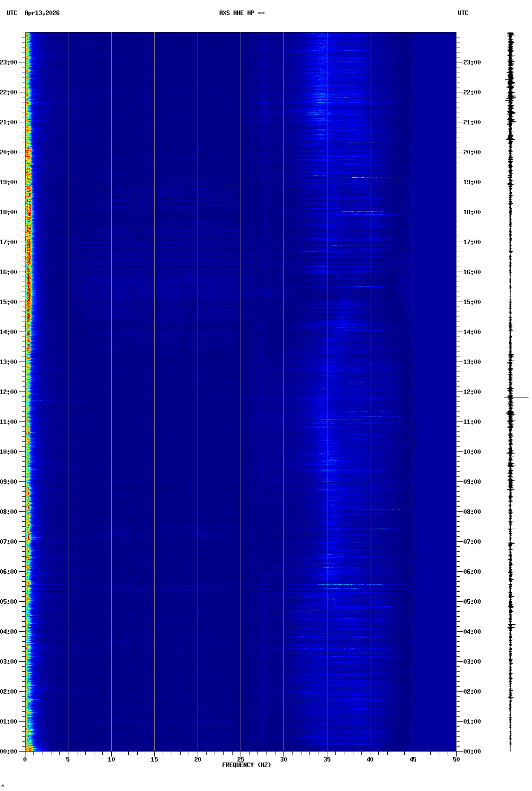Screen dimensions: 532x791
Task: Click the 5 Hz frequency axis label
Action: [68, 760]
